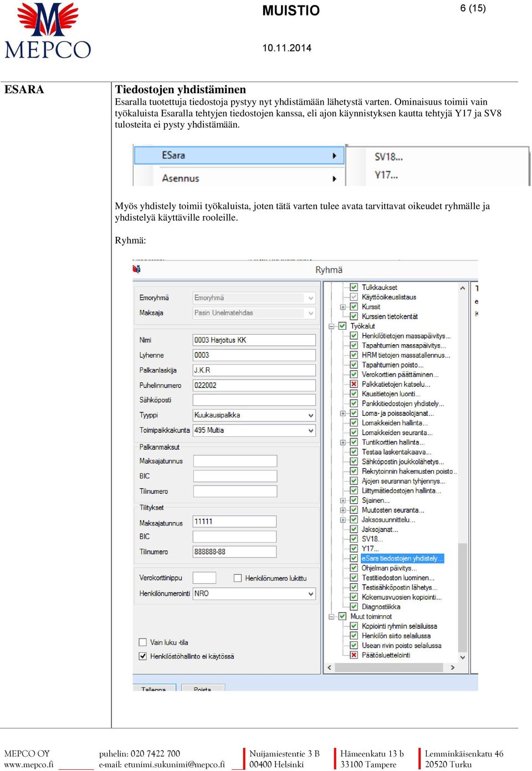
Task: Toggle the Diagnostiikka checkbox
Action: click(x=354, y=607)
